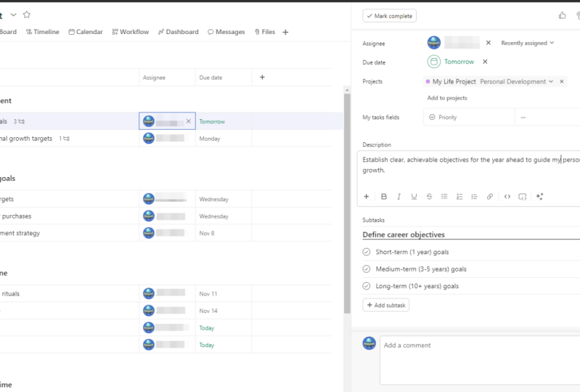Complete Long-term (10+ years) goals subtask
The height and width of the screenshot is (392, 580).
tap(366, 286)
